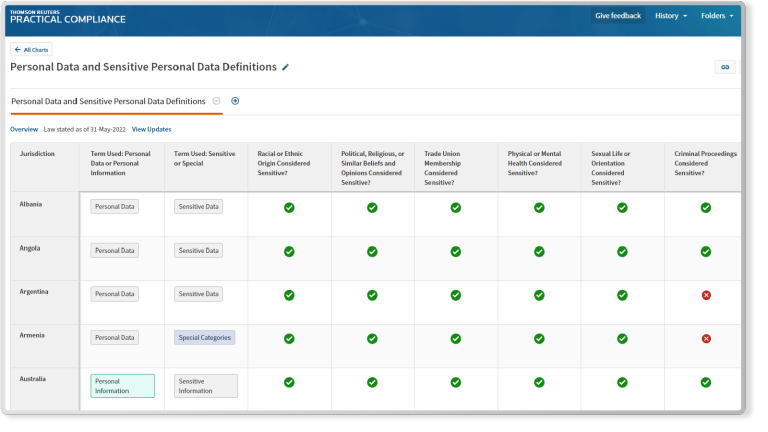Click Armenia's Criminal Proceedings red X icon

pos(705,338)
